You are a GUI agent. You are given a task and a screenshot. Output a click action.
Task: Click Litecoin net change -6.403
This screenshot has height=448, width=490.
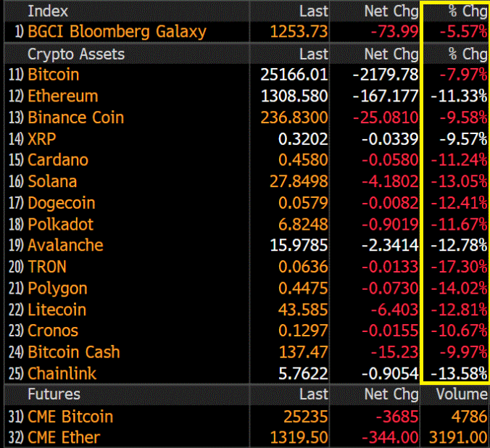click(395, 310)
